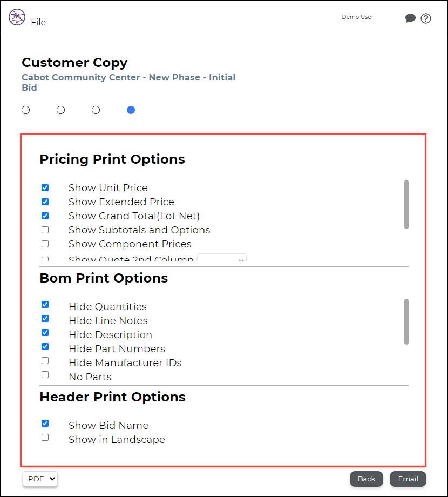Click the Show in Landscape label
Viewport: 448px width, 497px height.
tap(117, 440)
